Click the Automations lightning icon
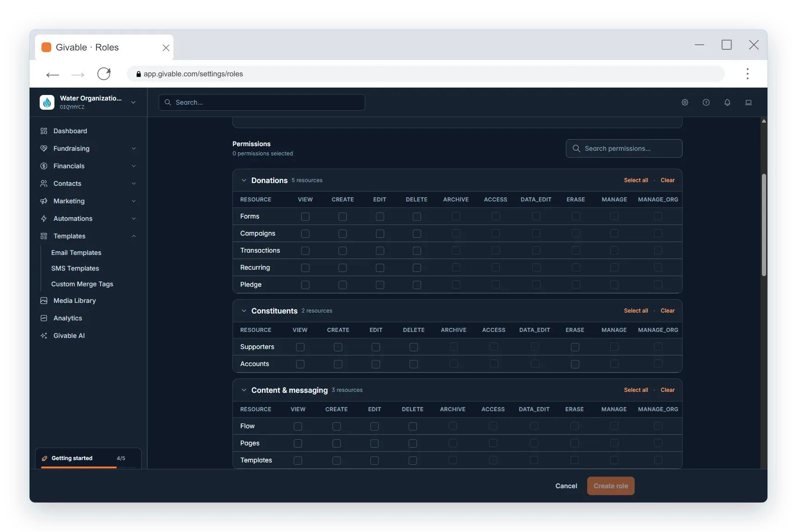 pyautogui.click(x=44, y=219)
